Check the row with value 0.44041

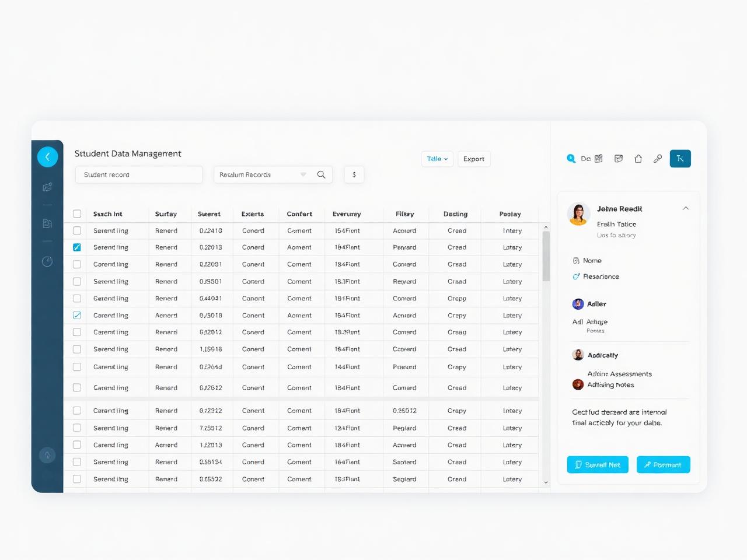click(76, 298)
